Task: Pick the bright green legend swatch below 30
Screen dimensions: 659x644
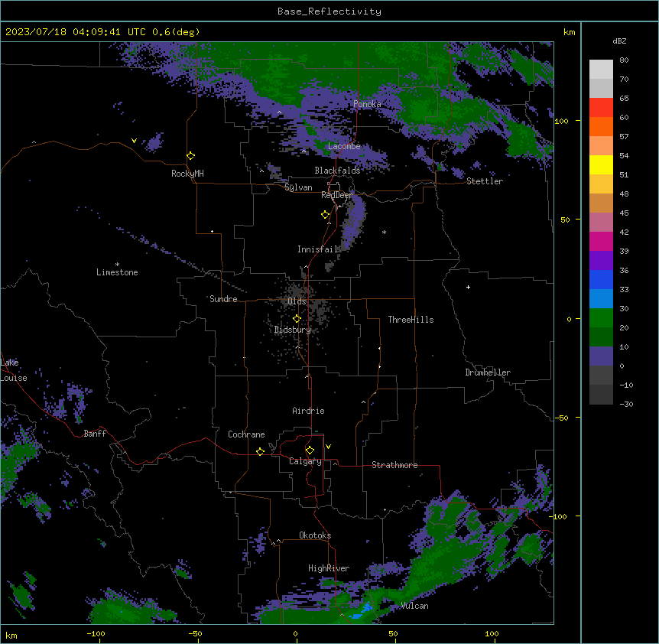Action: pos(601,318)
